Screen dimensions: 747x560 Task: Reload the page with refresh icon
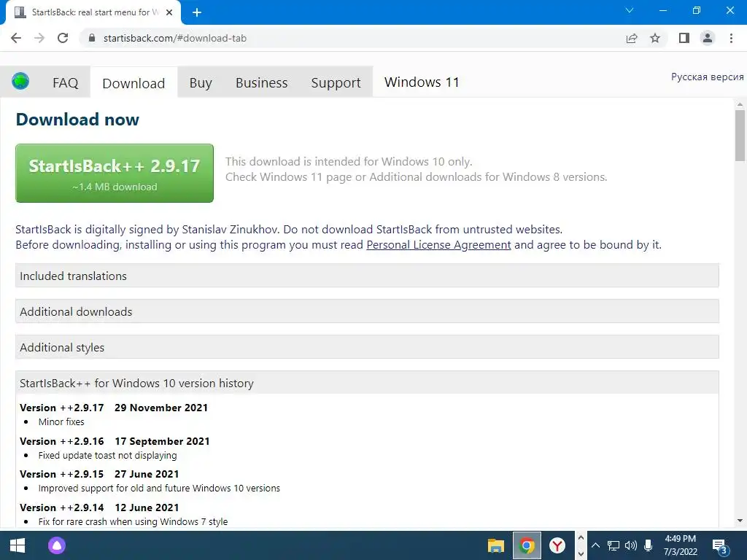pyautogui.click(x=63, y=38)
